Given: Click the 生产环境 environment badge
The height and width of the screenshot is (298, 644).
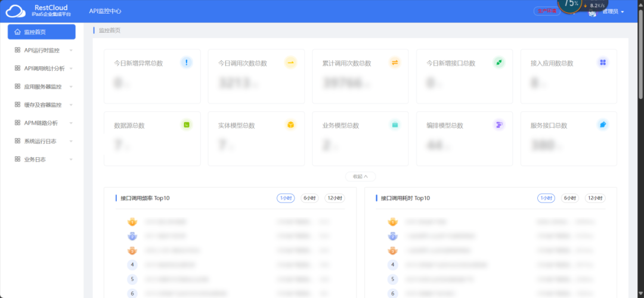Looking at the screenshot, I should [x=547, y=11].
